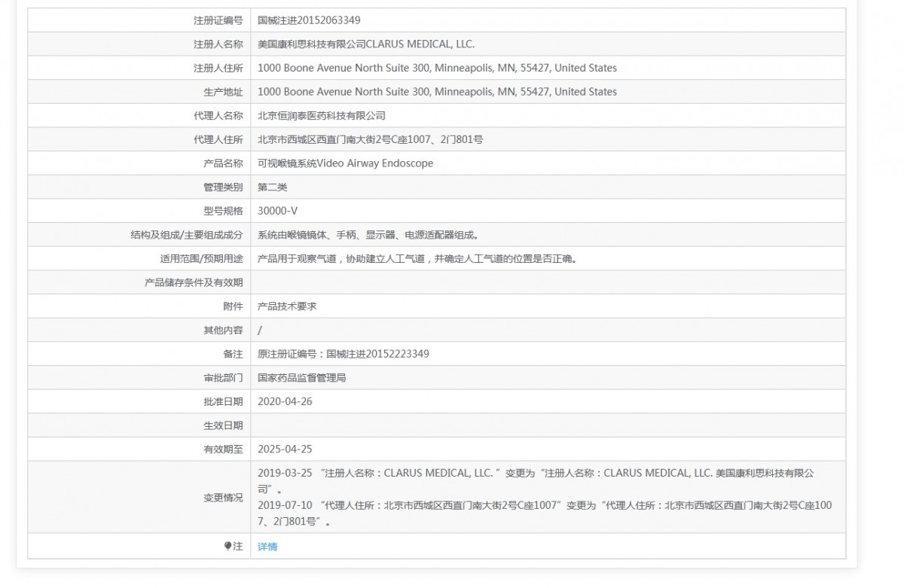
Task: Click the 注册人名称 label
Action: [x=218, y=44]
